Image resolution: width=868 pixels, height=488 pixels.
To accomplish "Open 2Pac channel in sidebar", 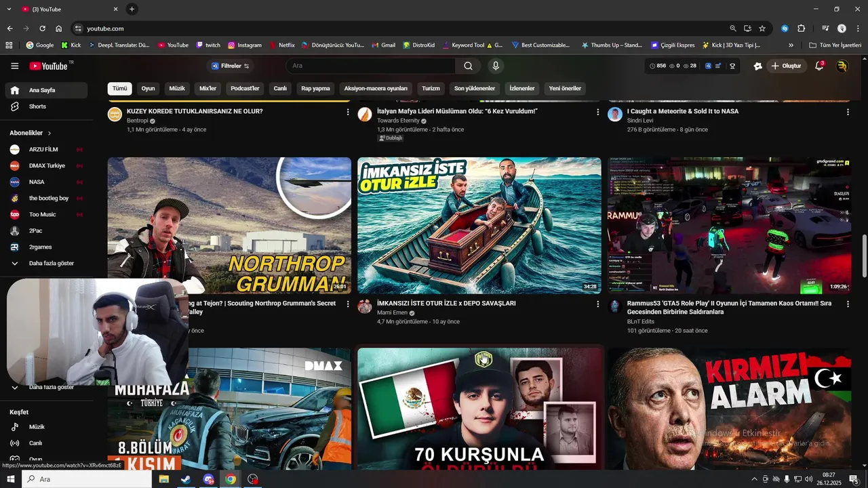I will pyautogui.click(x=47, y=230).
